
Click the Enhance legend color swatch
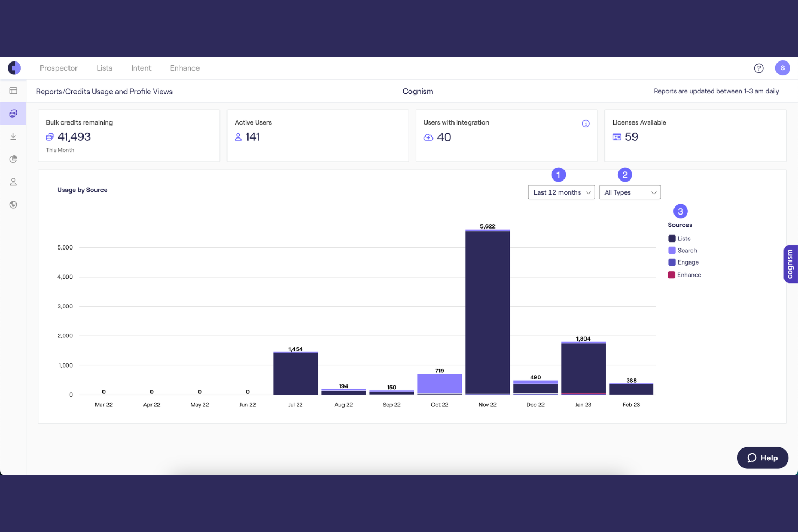pyautogui.click(x=672, y=275)
